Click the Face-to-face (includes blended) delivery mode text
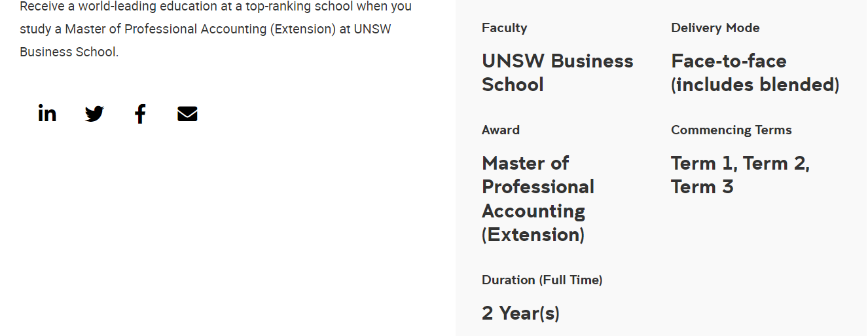Image resolution: width=868 pixels, height=336 pixels. [x=755, y=73]
